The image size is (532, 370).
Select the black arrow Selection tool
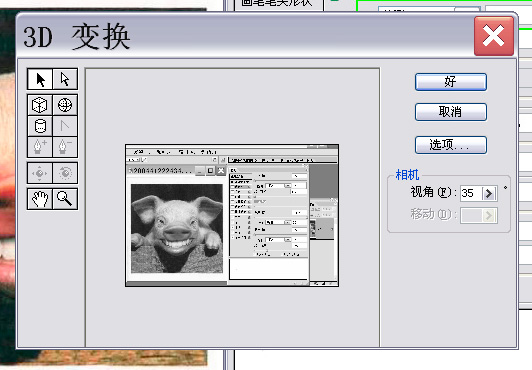(40, 79)
